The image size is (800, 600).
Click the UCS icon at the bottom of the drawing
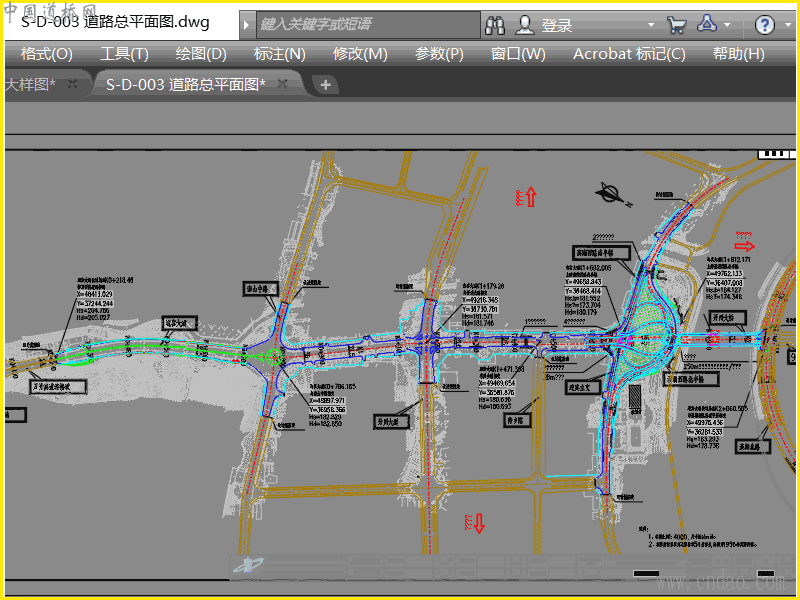click(248, 564)
